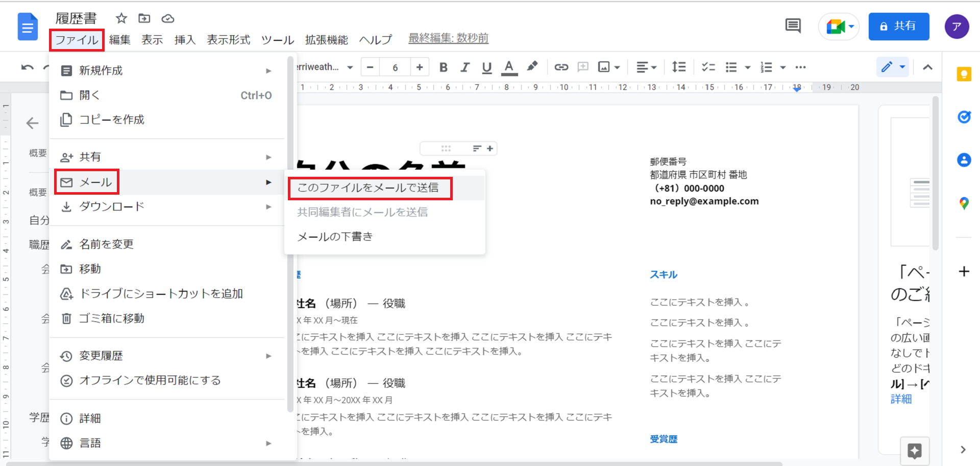Open the text alignment dropdown

646,67
